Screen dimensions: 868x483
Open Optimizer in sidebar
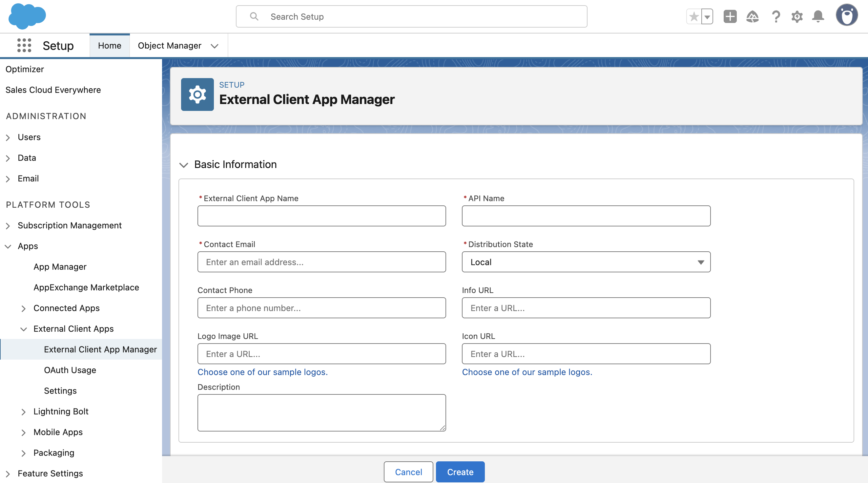coord(25,69)
